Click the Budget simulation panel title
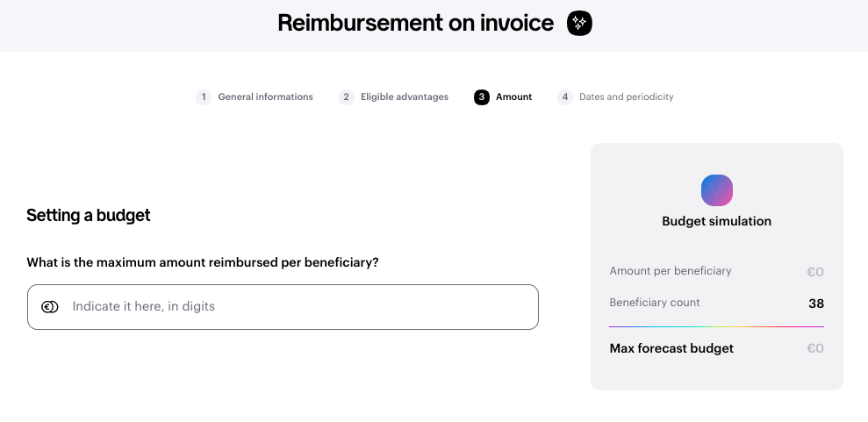The width and height of the screenshot is (868, 422). point(716,221)
